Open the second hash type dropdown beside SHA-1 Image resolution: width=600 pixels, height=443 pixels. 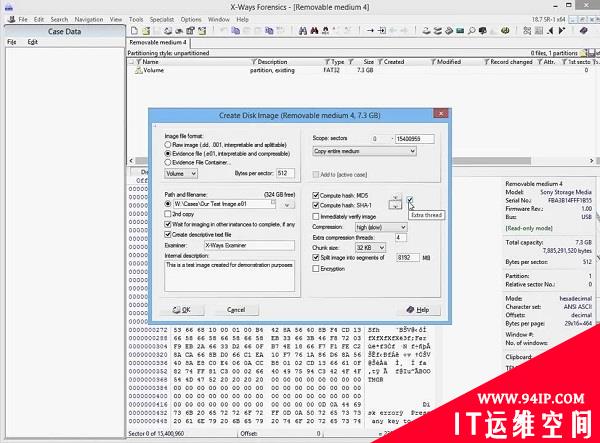[x=395, y=205]
